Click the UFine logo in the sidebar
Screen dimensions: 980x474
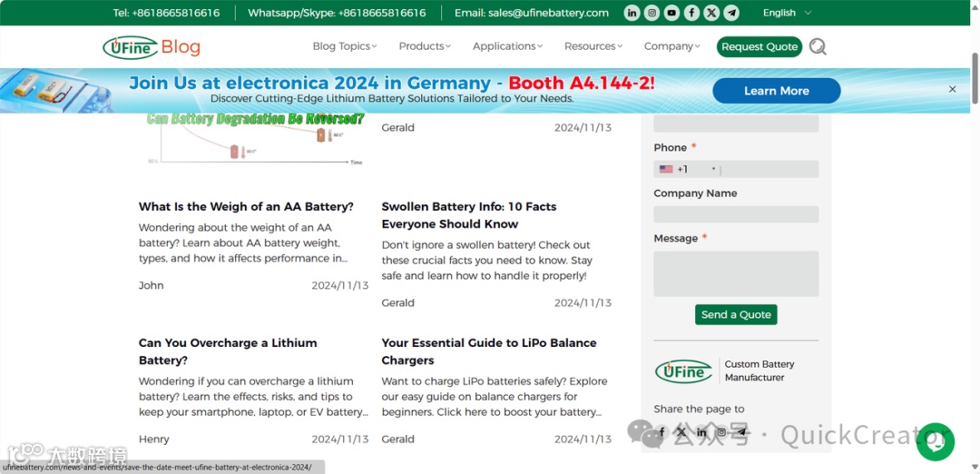[684, 371]
